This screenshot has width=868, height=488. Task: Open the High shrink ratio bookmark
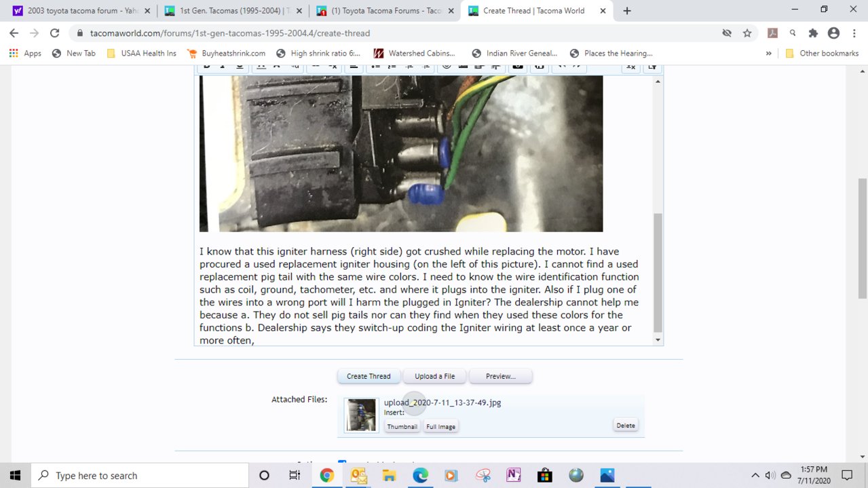point(318,53)
